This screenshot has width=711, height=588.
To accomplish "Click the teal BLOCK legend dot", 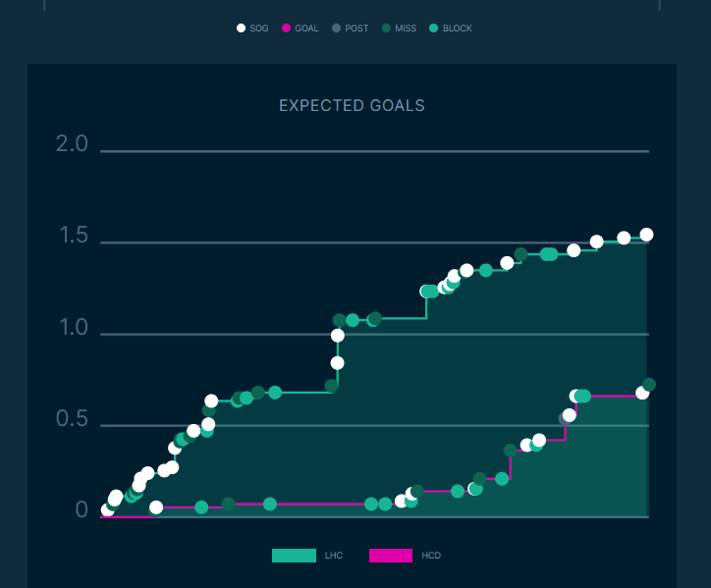I will (x=434, y=28).
